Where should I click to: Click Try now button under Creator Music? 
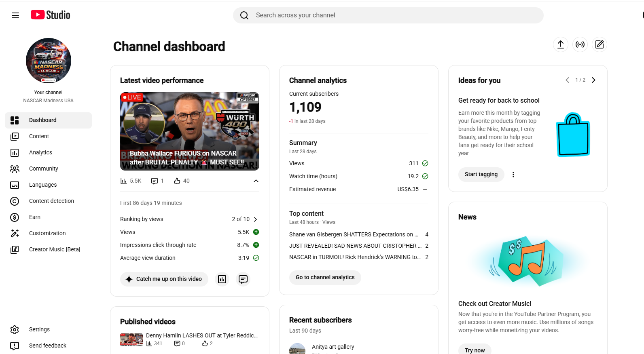475,349
